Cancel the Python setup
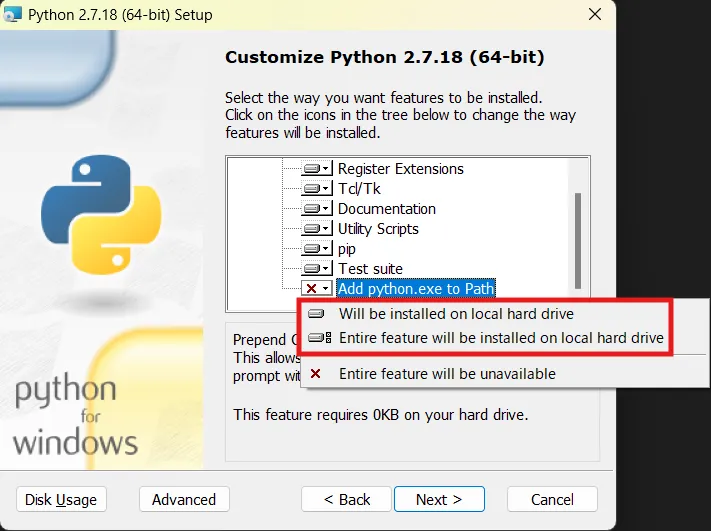Image resolution: width=711 pixels, height=531 pixels. [x=552, y=499]
